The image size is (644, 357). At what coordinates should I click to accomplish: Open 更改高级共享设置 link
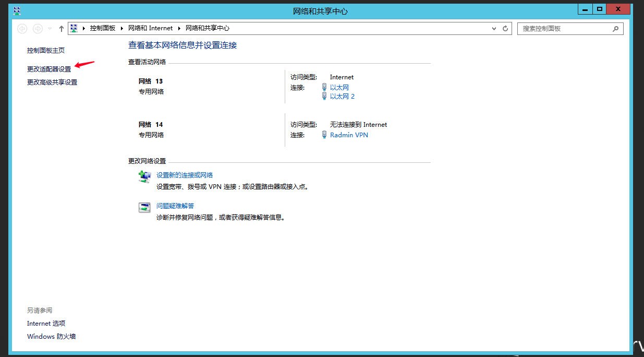52,82
